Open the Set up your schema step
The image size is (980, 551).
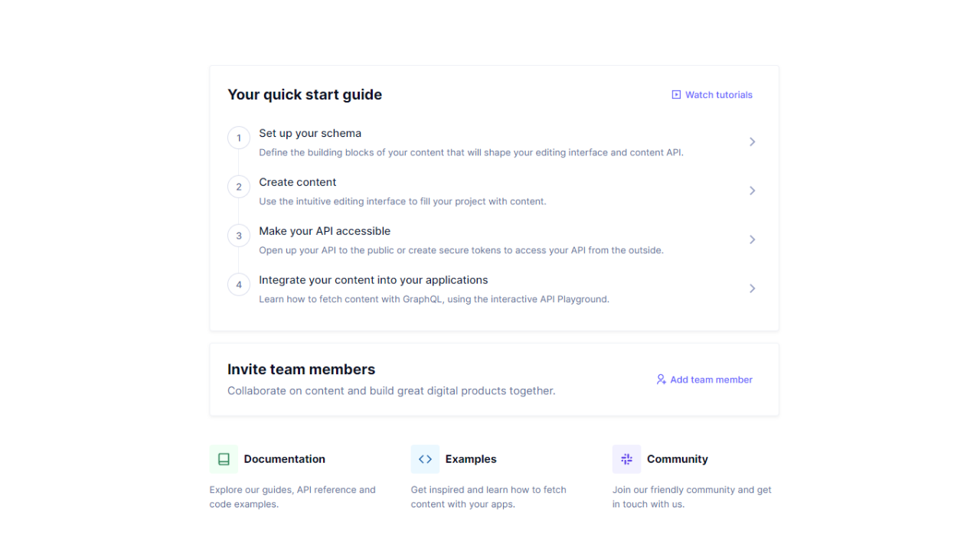[x=494, y=142]
